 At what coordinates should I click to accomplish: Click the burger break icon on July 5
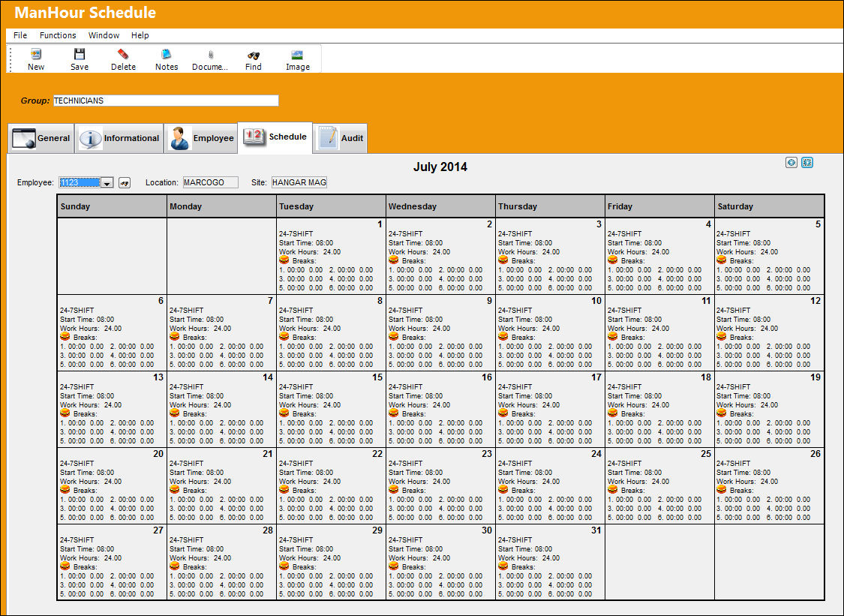point(721,260)
